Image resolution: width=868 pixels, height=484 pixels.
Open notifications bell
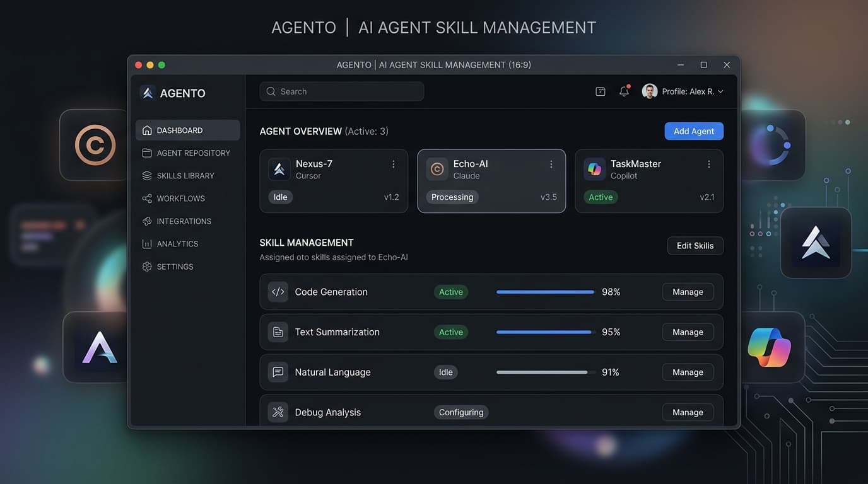pyautogui.click(x=624, y=91)
